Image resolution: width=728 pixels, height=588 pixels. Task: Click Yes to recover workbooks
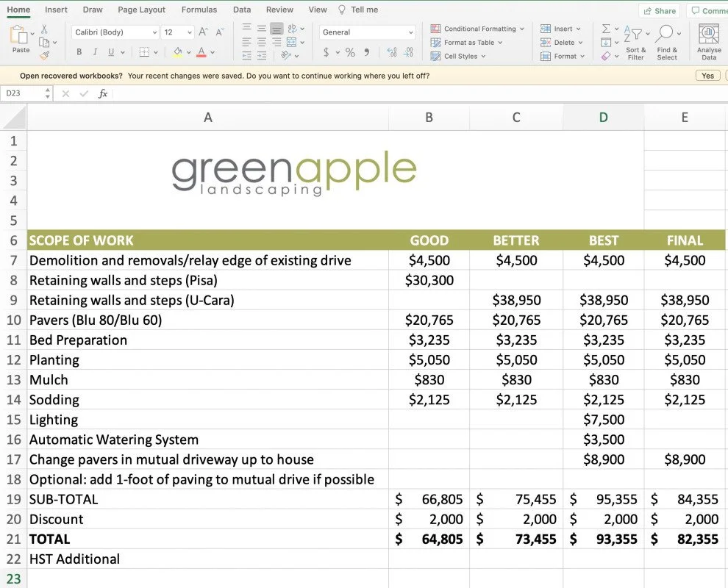click(706, 75)
